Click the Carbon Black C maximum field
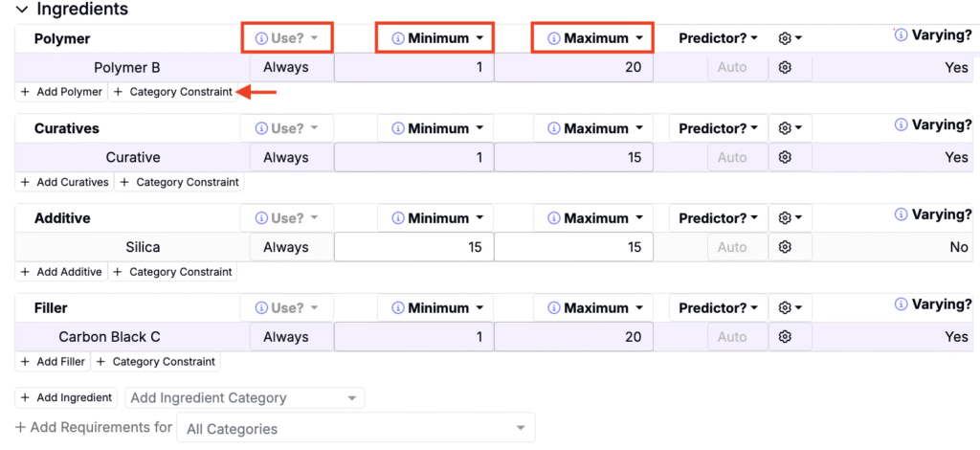The height and width of the screenshot is (450, 980). click(573, 337)
